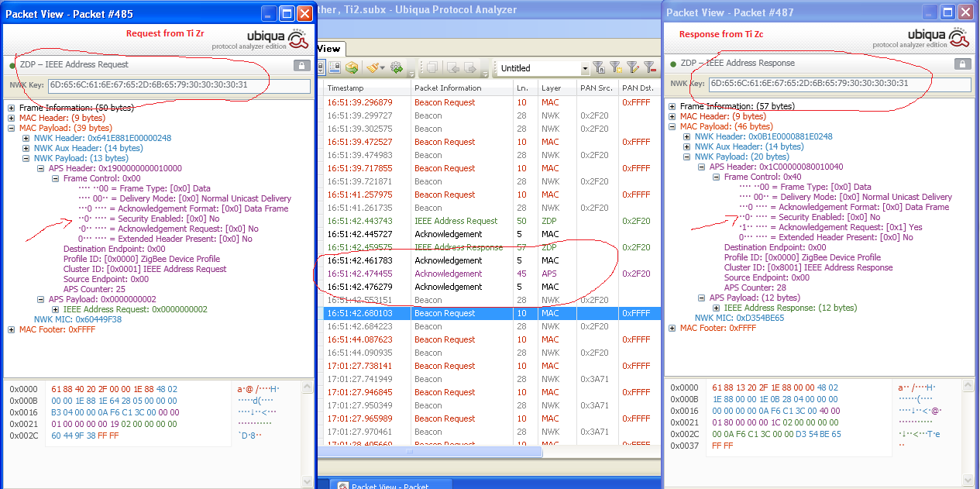Click the gear refresh icon in toolbar

click(397, 68)
